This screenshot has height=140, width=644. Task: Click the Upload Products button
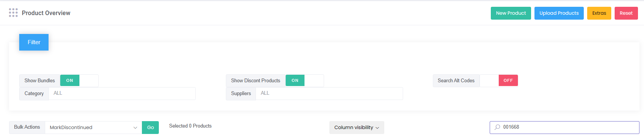pos(559,13)
